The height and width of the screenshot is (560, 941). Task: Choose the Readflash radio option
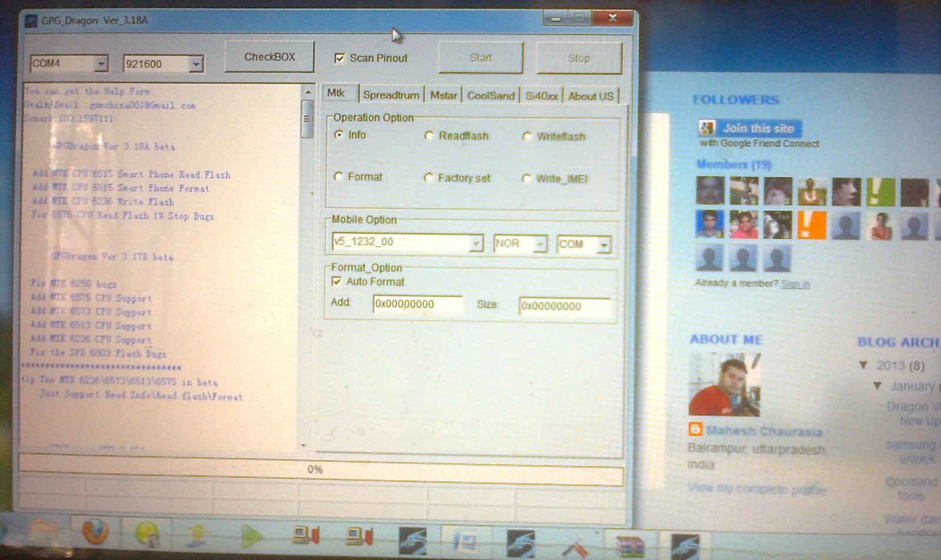pyautogui.click(x=429, y=136)
